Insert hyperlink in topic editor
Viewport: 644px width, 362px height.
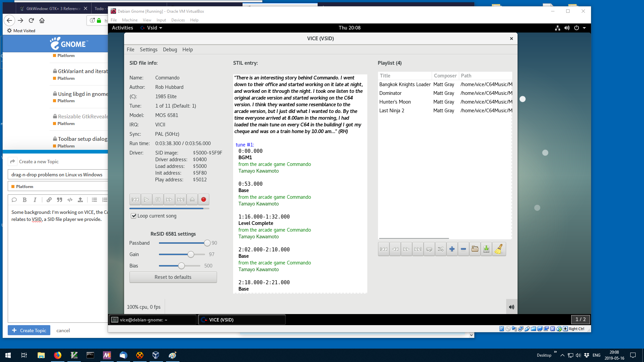[x=49, y=200]
